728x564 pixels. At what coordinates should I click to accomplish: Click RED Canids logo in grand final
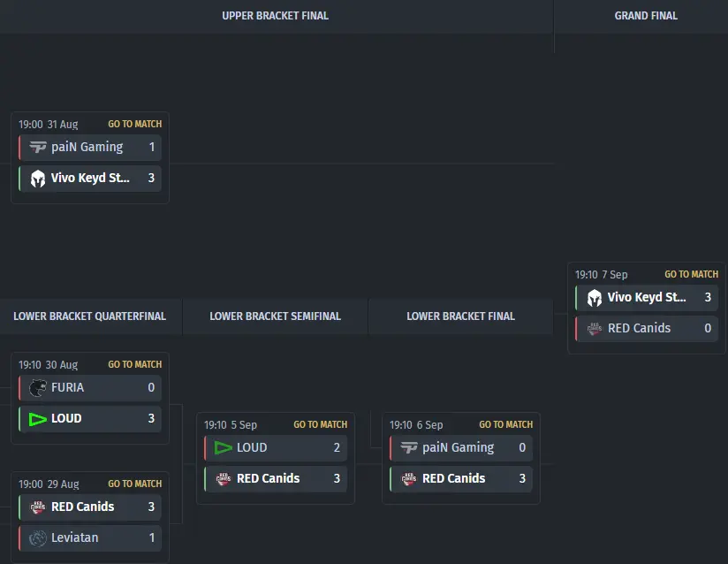tap(594, 329)
